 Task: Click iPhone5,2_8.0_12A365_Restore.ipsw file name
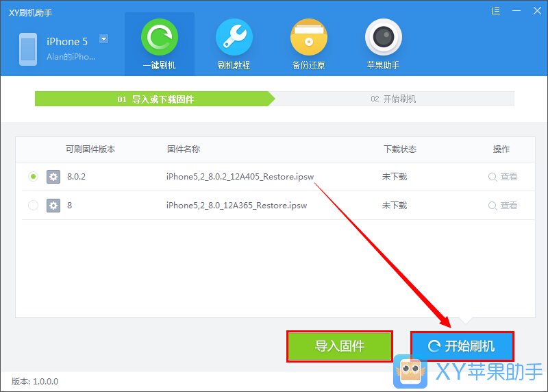point(236,206)
